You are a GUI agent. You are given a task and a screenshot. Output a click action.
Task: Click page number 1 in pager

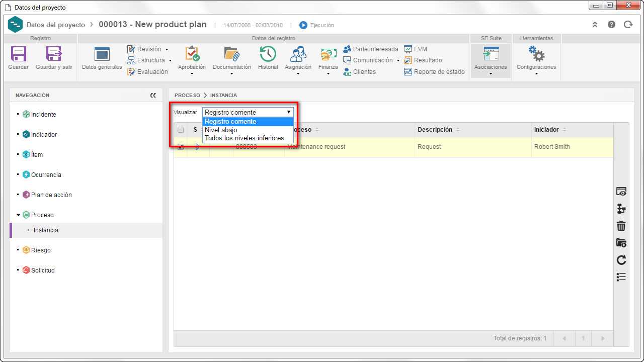coord(583,338)
